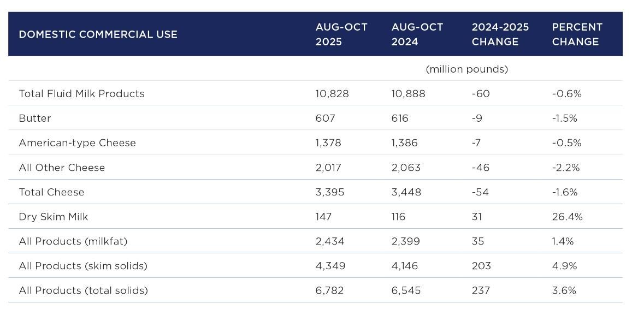This screenshot has width=644, height=321.
Task: Select the American-type Cheese row label
Action: click(x=77, y=143)
